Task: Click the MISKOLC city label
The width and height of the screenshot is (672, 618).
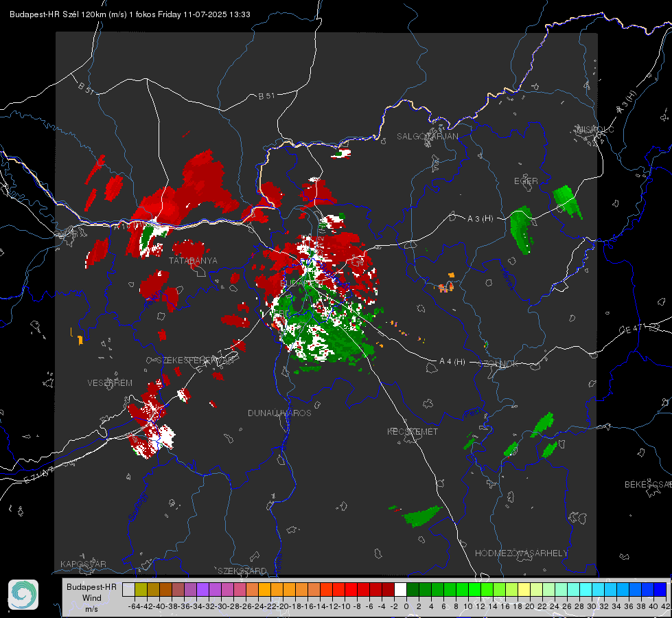Action: [595, 129]
